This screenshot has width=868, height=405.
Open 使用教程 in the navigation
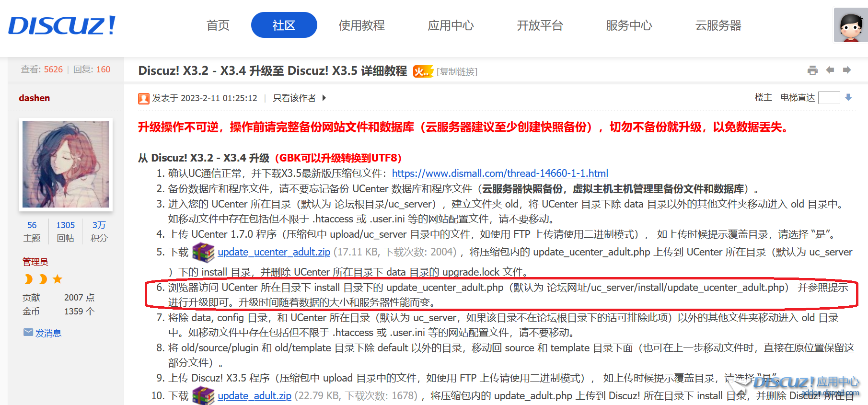[x=362, y=25]
